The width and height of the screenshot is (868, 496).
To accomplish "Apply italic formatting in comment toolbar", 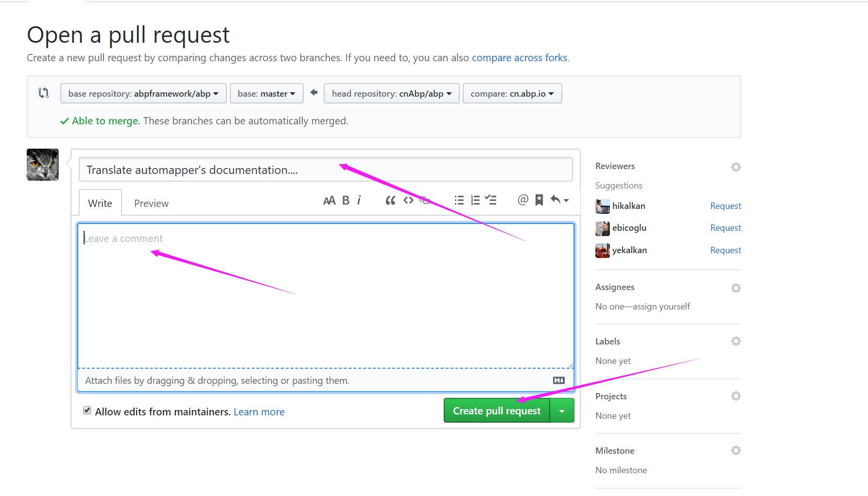I will 359,200.
